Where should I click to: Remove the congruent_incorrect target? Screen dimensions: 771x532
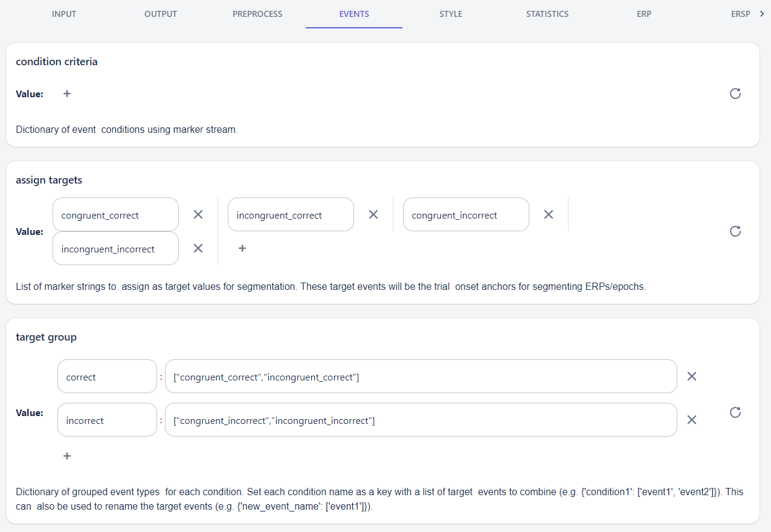pyautogui.click(x=549, y=214)
